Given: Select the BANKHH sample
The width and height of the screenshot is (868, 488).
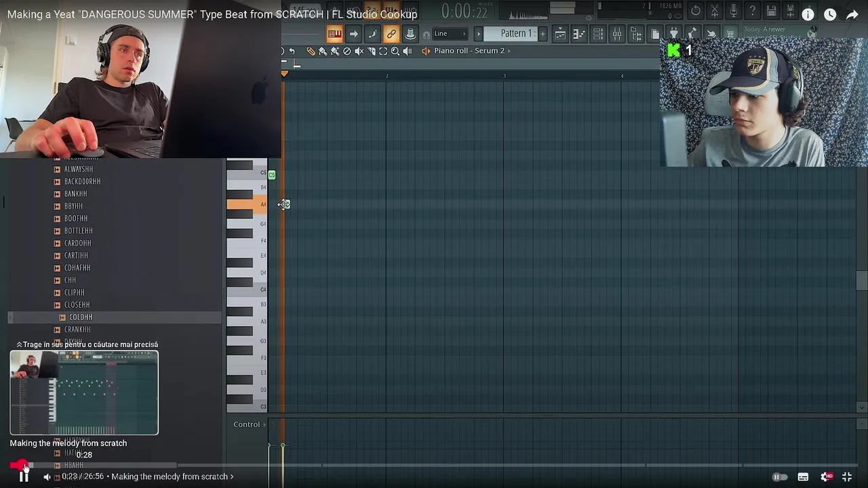Looking at the screenshot, I should click(x=75, y=194).
